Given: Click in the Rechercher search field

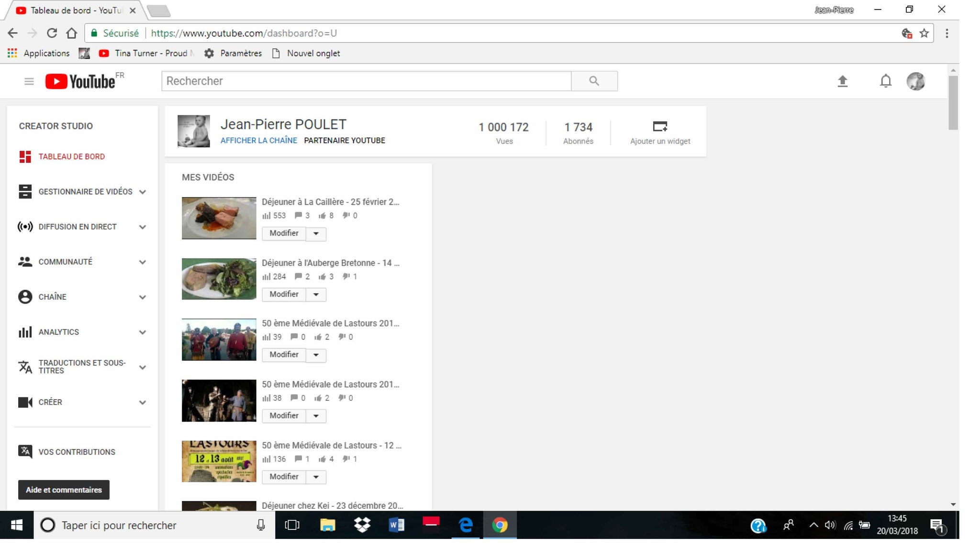Looking at the screenshot, I should coord(367,81).
